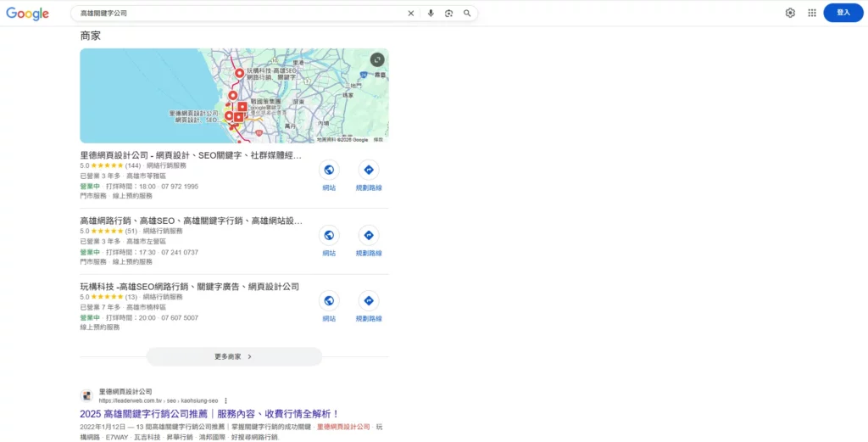Click phone number 07 241 0737

coord(180,252)
